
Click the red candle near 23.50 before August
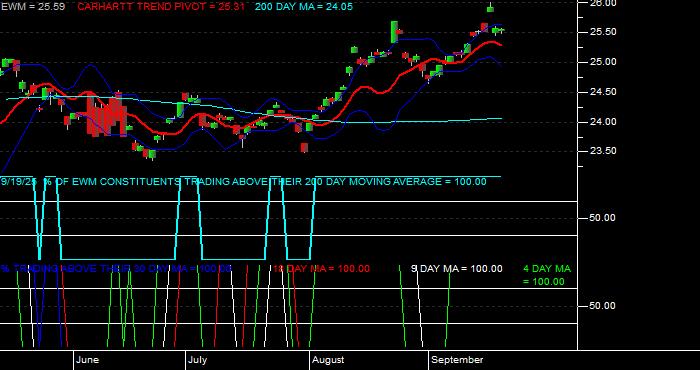(x=304, y=148)
